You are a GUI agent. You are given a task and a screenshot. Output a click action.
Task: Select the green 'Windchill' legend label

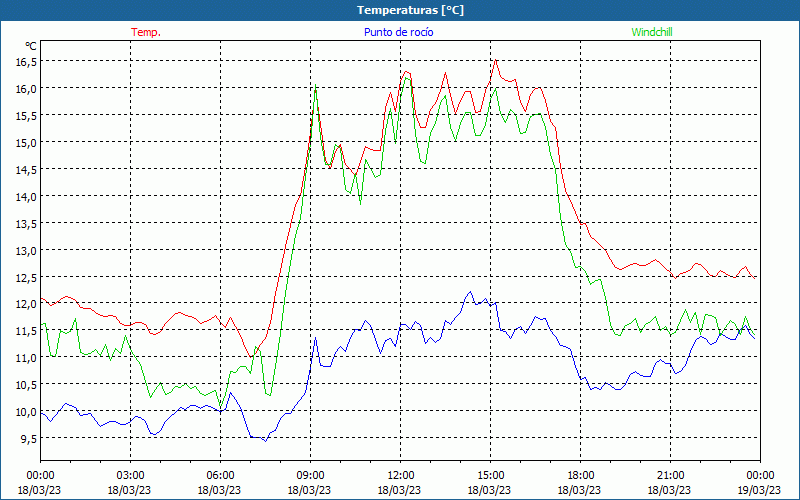(652, 32)
